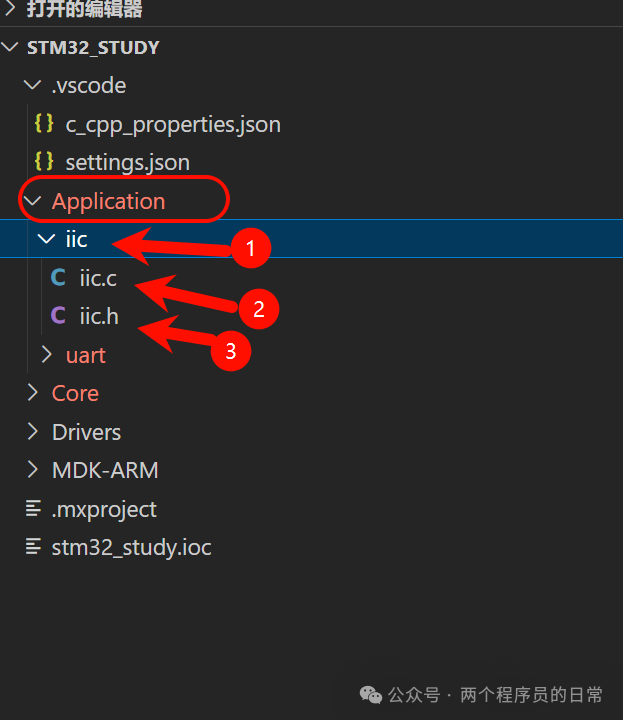
Task: Collapse the Application folder chevron
Action: (x=32, y=201)
